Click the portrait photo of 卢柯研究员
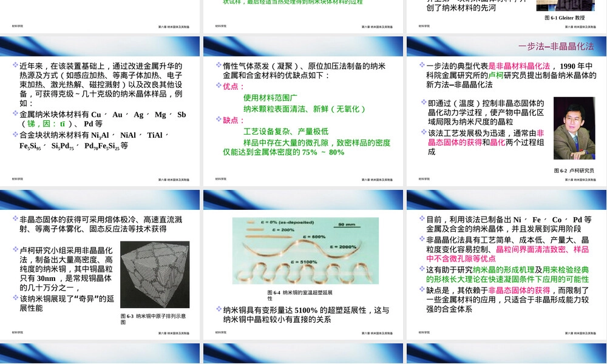607x364 pixels. [574, 128]
